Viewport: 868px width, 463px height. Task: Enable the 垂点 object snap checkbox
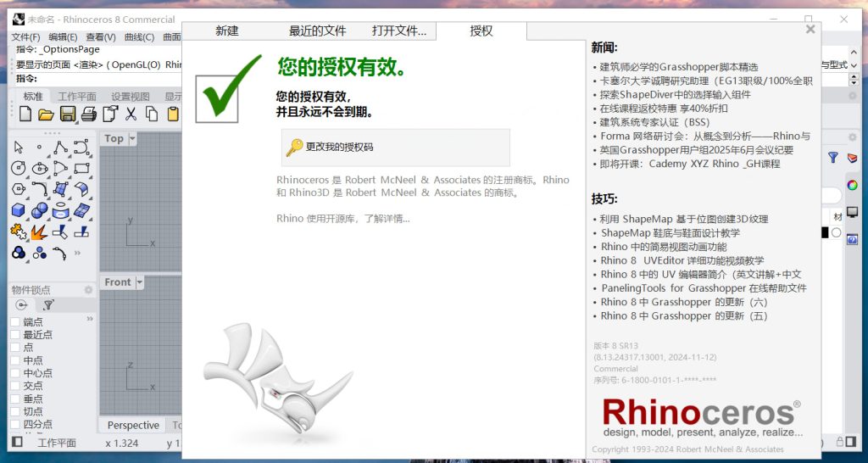click(15, 399)
